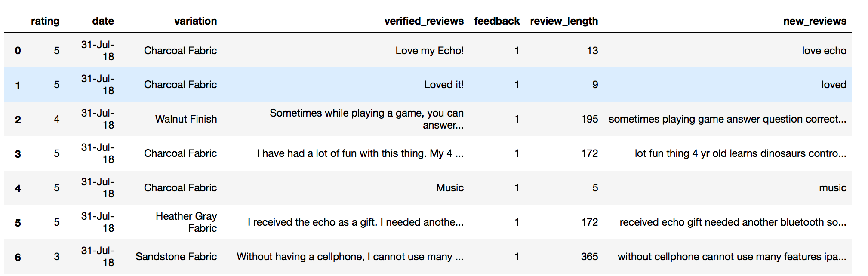Image resolution: width=868 pixels, height=276 pixels.
Task: Click the 'received echo gift needed' cell
Action: point(733,222)
